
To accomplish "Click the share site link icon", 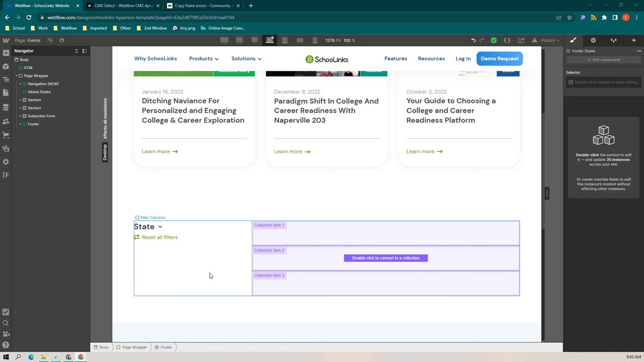I will tap(521, 40).
